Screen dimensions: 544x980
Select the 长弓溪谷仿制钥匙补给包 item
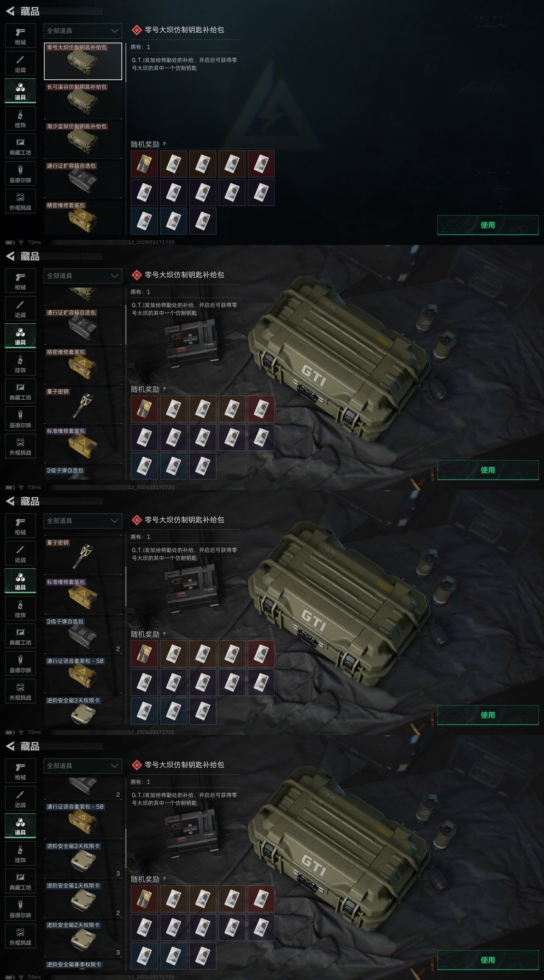click(x=83, y=100)
